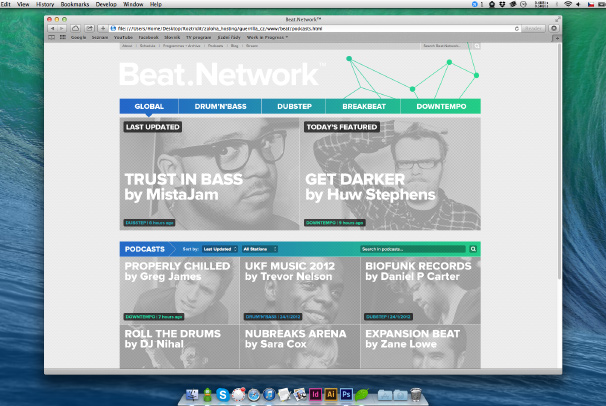The width and height of the screenshot is (606, 406).
Task: Open the Trash in the dock
Action: coord(414,395)
